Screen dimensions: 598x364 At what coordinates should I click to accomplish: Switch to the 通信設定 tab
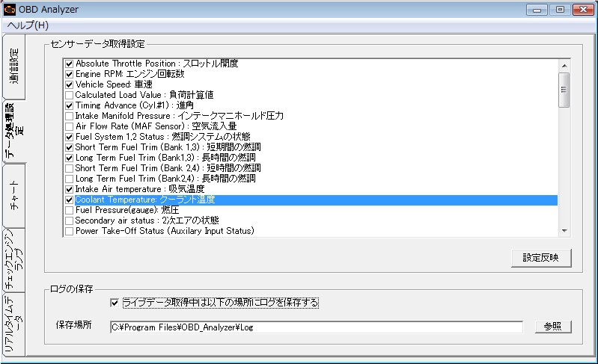(x=14, y=66)
